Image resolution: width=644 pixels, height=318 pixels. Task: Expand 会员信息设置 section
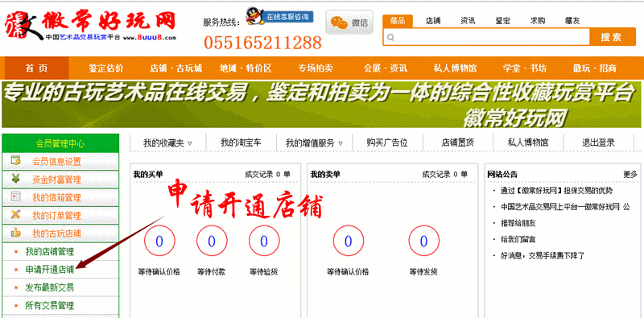coord(60,162)
